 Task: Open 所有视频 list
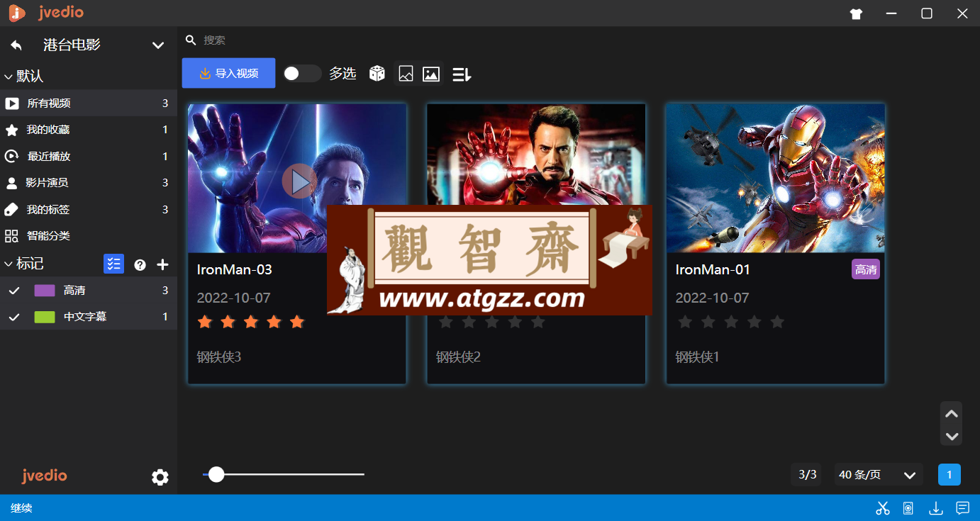tap(89, 103)
